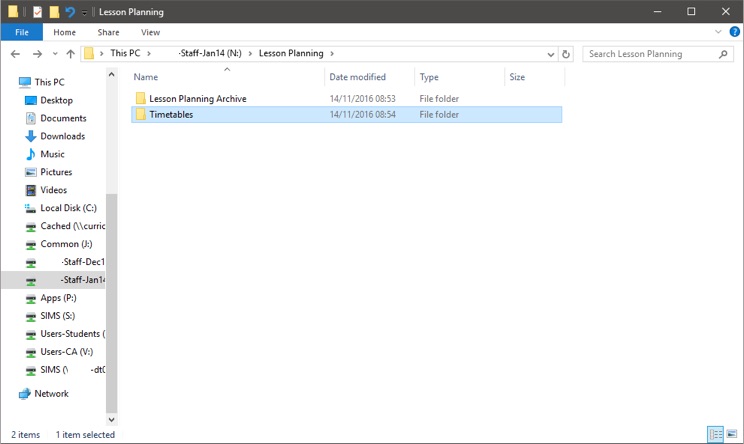The width and height of the screenshot is (744, 444).
Task: Open the address bar history dropdown
Action: point(550,54)
